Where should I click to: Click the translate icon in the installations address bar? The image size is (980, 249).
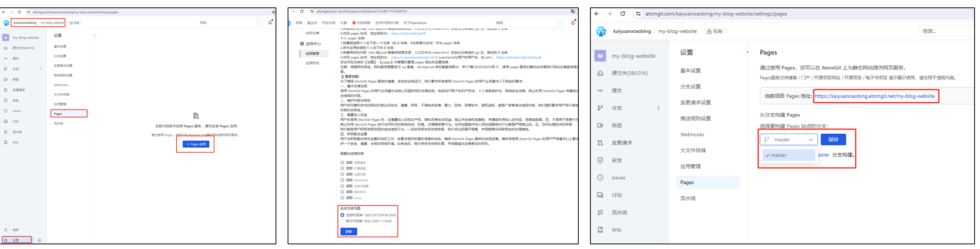pos(573,12)
